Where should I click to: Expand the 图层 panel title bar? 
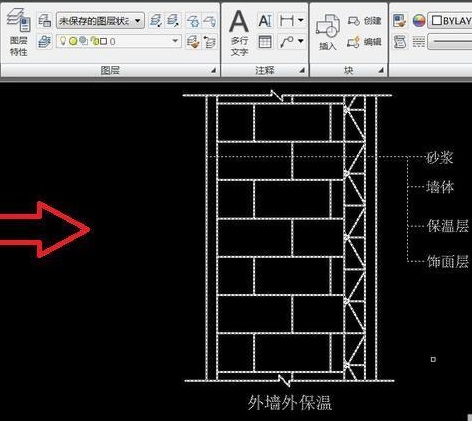click(110, 70)
